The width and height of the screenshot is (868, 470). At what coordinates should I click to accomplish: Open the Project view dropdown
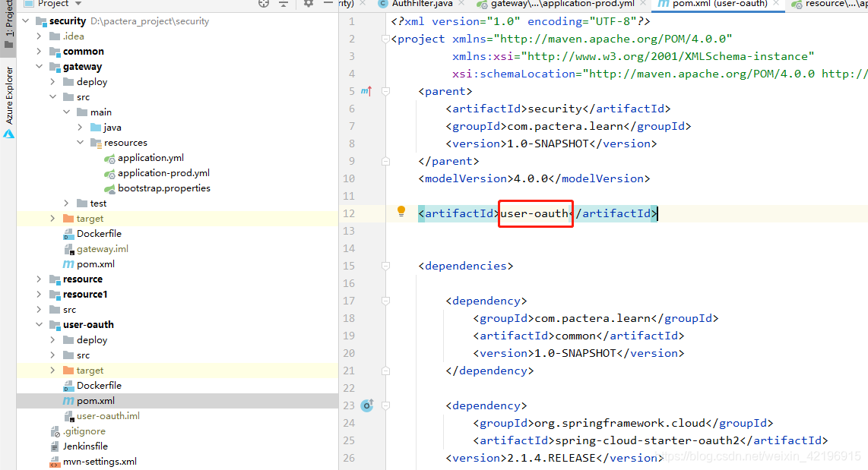[78, 4]
